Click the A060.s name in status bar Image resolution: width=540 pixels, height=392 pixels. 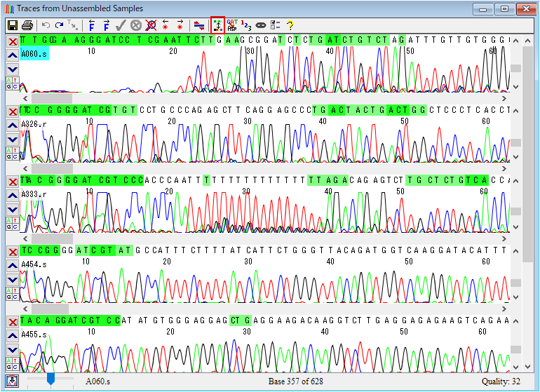[x=97, y=381]
